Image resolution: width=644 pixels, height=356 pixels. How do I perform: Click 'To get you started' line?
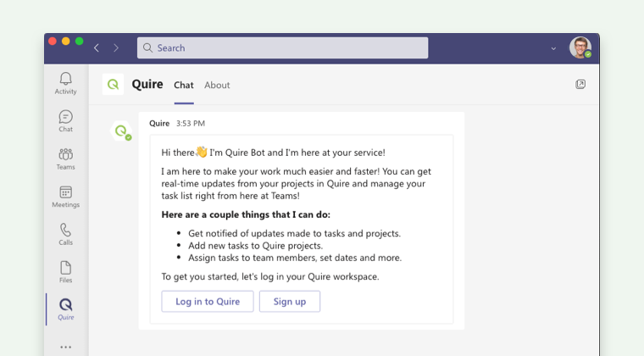(270, 277)
